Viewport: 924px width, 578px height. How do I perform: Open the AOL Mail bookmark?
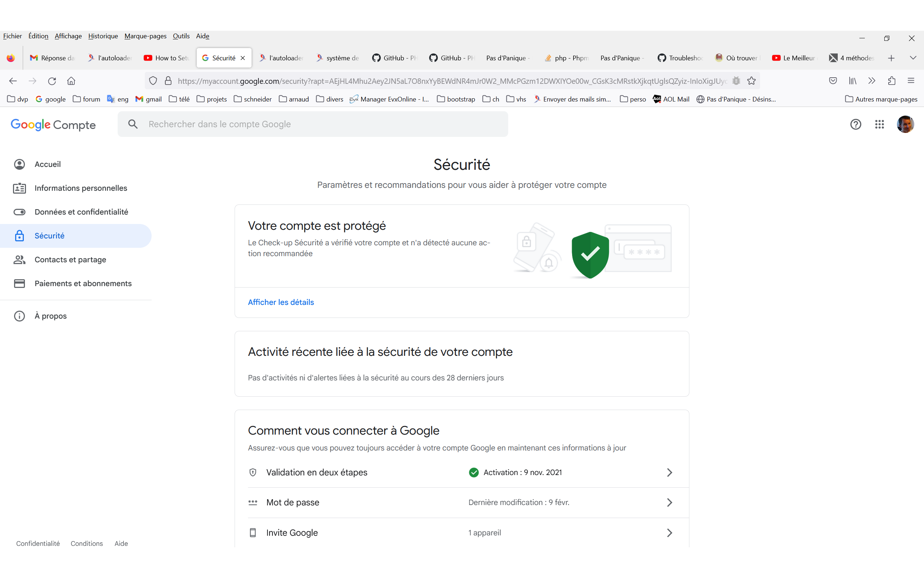[671, 99]
